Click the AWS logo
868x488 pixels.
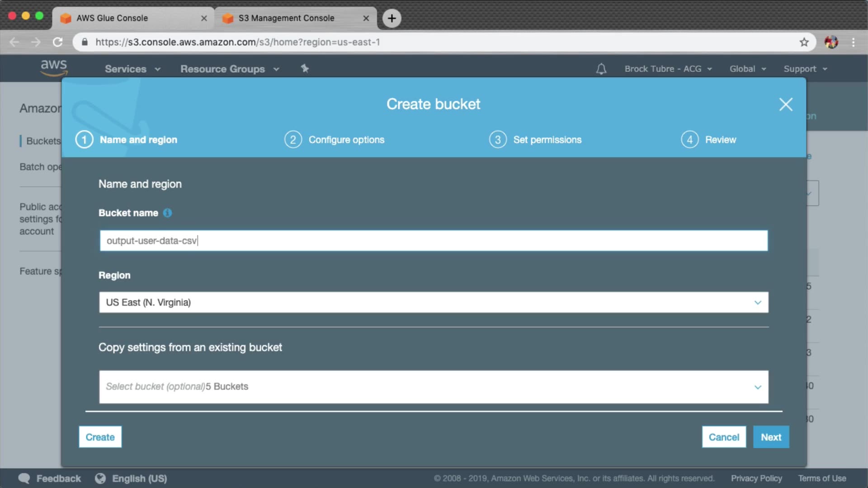(54, 67)
